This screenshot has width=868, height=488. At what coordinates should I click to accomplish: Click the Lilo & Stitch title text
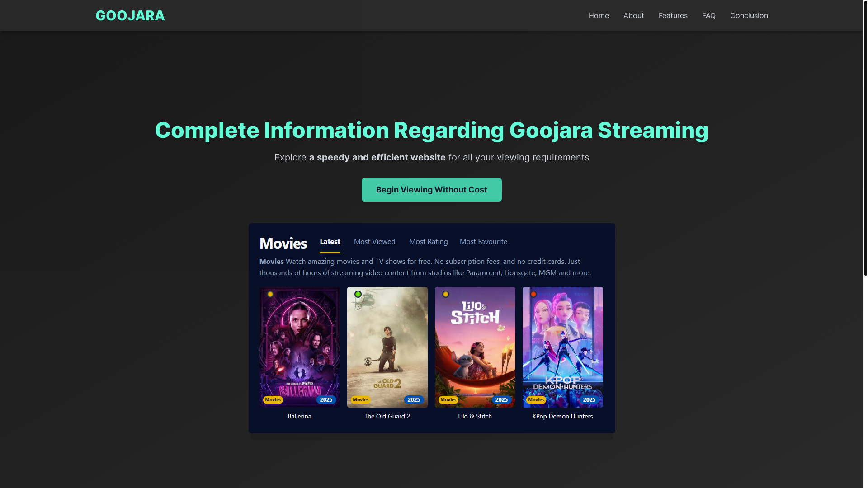(475, 416)
